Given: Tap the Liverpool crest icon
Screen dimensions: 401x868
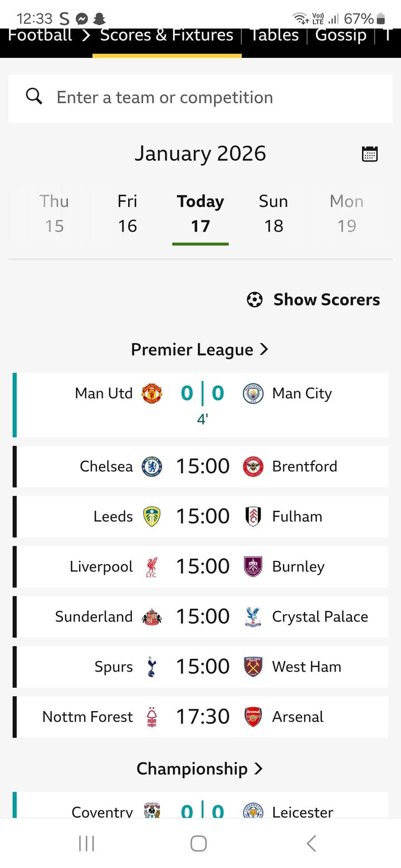Looking at the screenshot, I should [151, 566].
